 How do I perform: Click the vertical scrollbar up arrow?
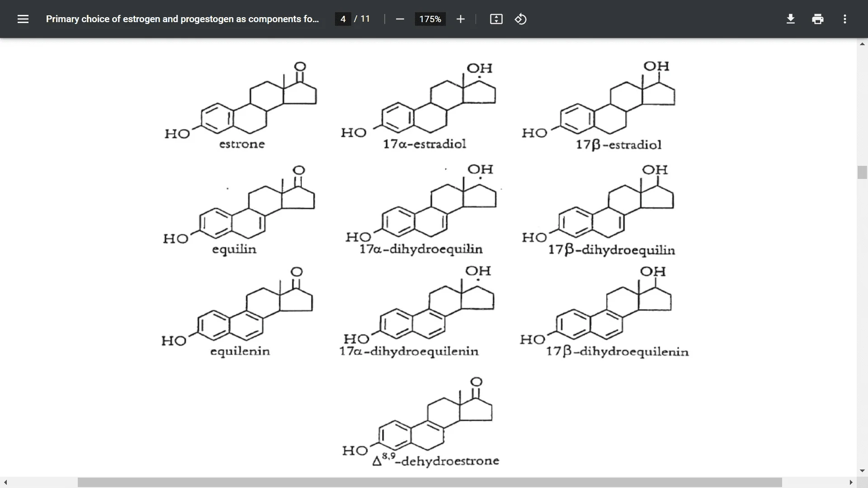point(862,44)
